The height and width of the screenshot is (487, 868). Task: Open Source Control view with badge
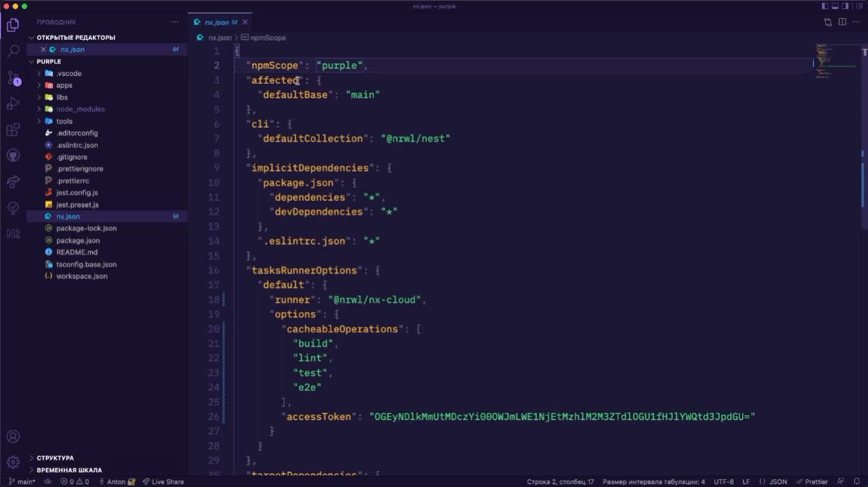[x=13, y=77]
